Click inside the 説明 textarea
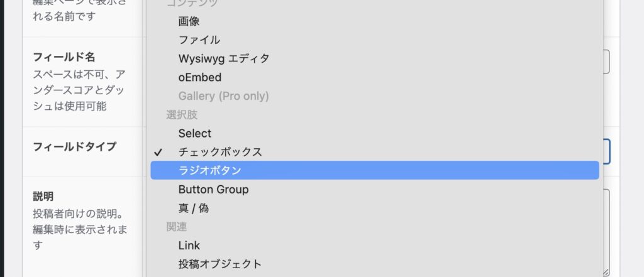Viewport: 644px width, 277px height. click(607, 226)
